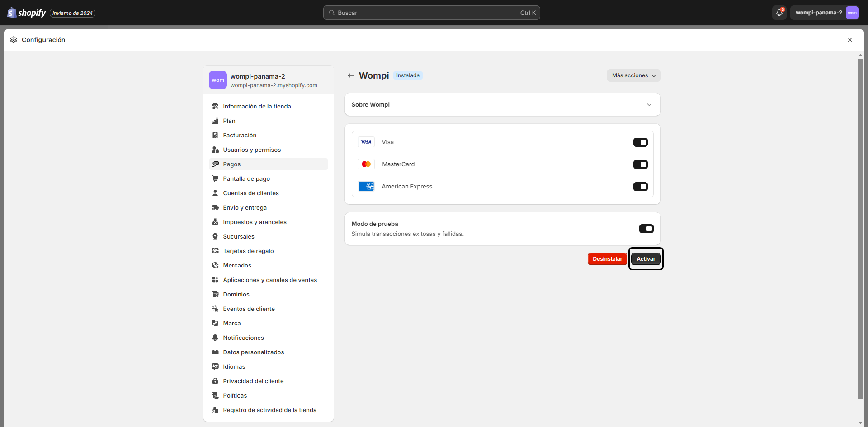Image resolution: width=868 pixels, height=427 pixels.
Task: Toggle Visa payment method on
Action: [x=641, y=142]
